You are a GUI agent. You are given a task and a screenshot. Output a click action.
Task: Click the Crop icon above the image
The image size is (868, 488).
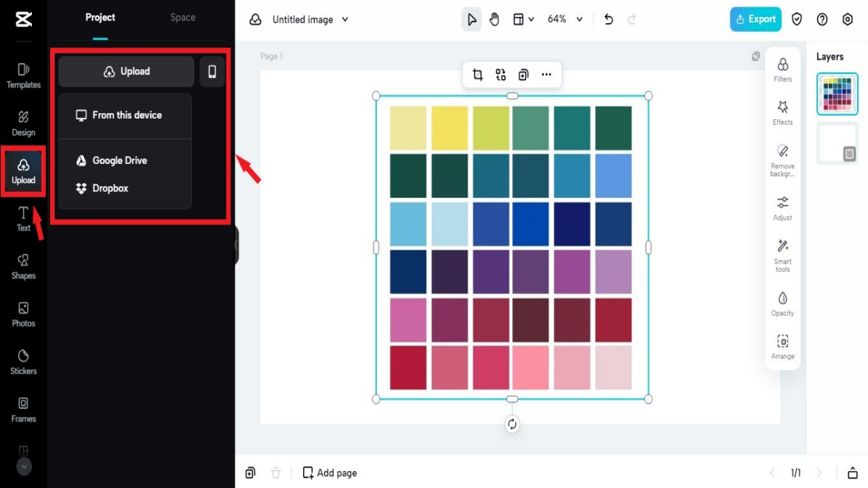pos(477,75)
